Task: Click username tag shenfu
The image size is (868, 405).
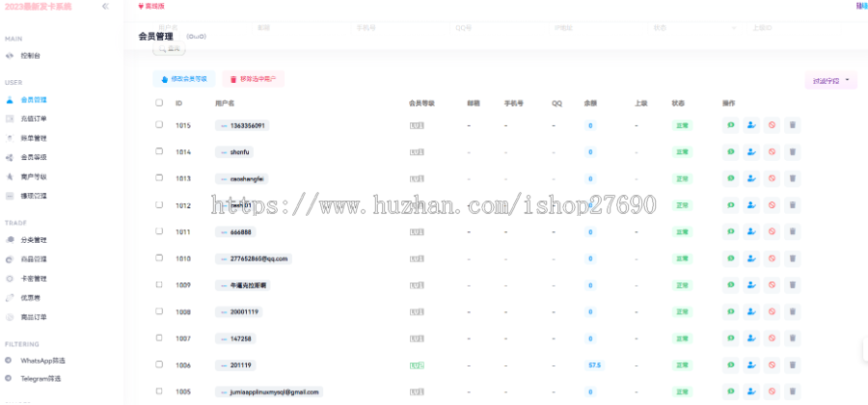Action: [x=234, y=152]
